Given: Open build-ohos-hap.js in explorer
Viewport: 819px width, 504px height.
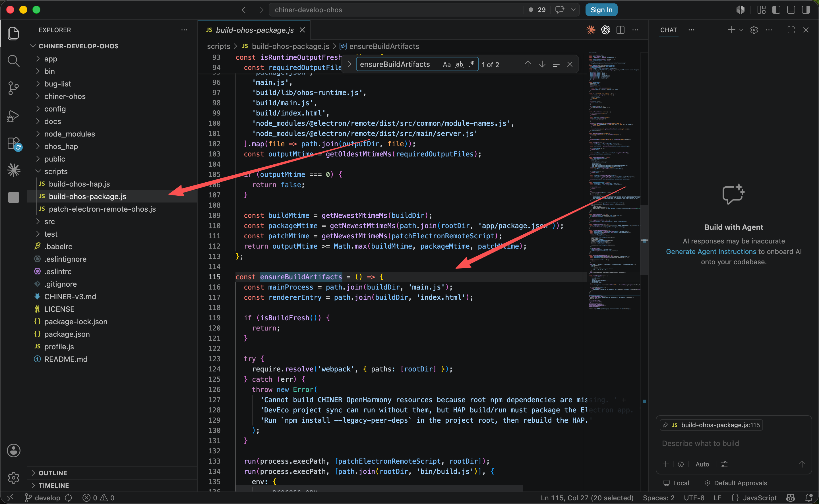Looking at the screenshot, I should point(79,184).
